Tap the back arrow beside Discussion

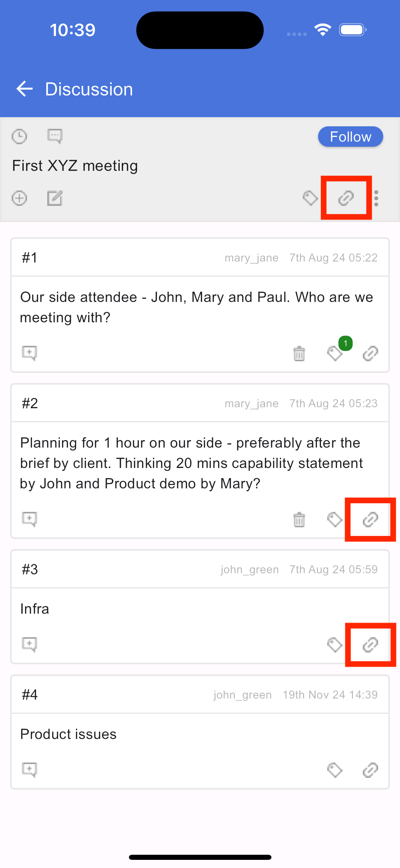click(x=24, y=89)
